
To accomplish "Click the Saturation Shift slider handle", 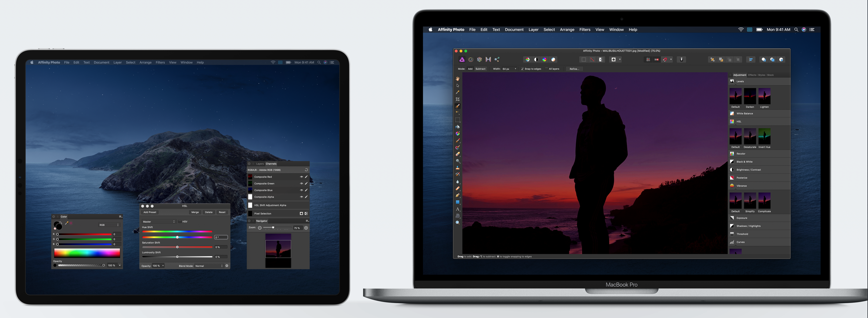I will (177, 247).
